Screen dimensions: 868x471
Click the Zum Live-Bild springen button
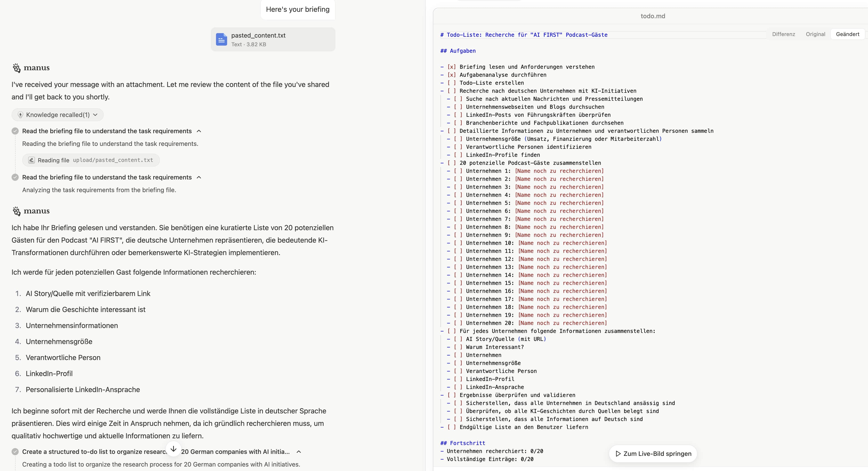click(657, 454)
